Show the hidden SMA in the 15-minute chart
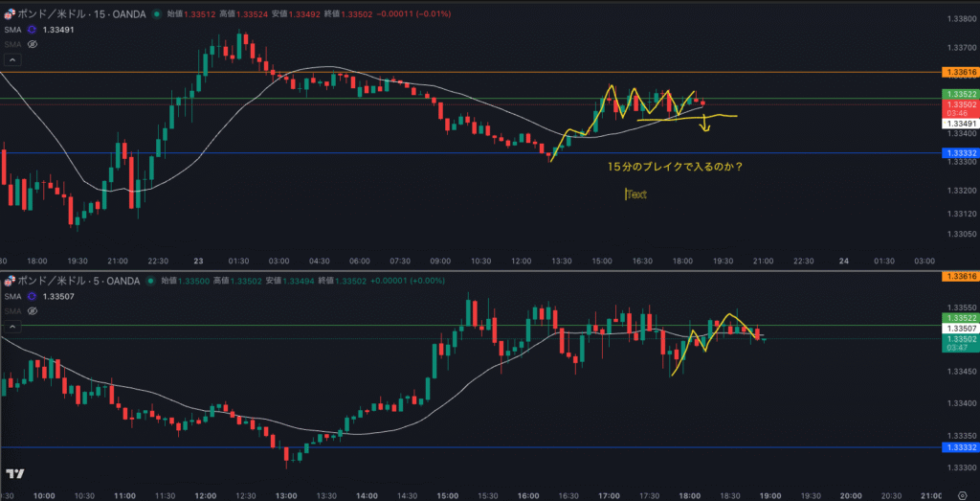This screenshot has width=980, height=501. point(33,44)
